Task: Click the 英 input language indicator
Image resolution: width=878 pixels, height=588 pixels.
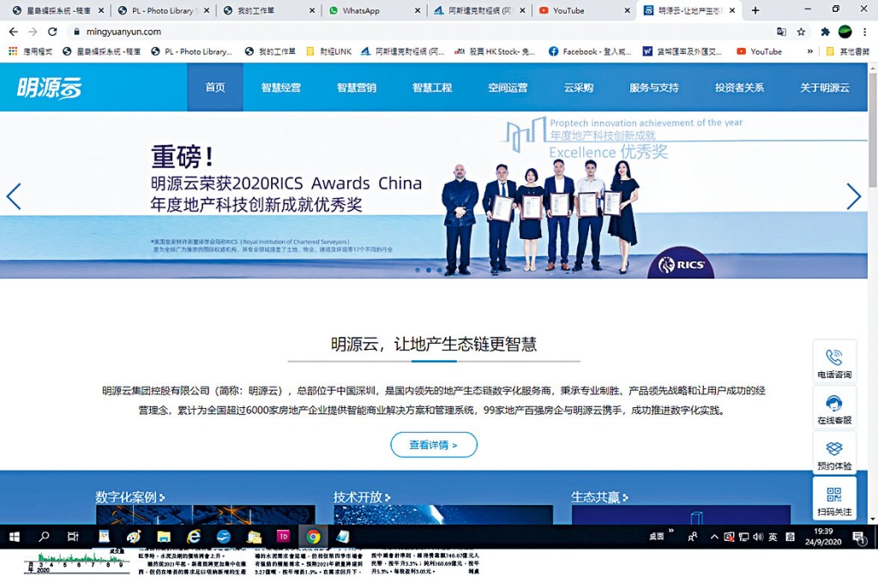Action: pyautogui.click(x=773, y=537)
